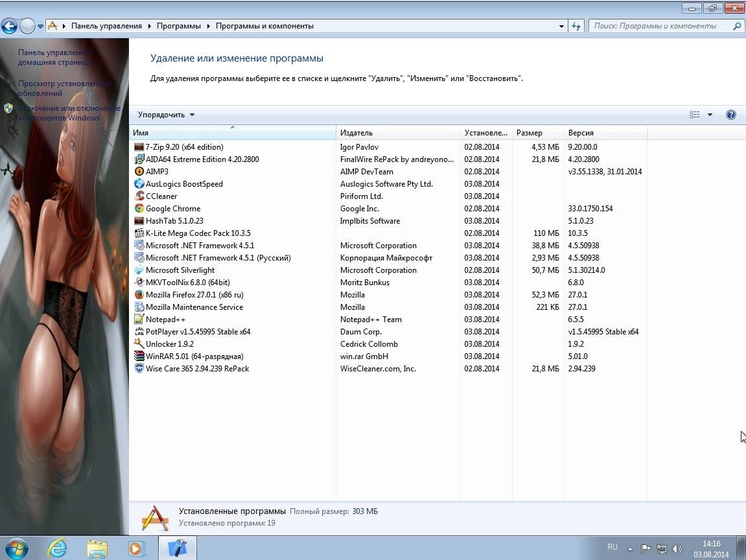The width and height of the screenshot is (746, 560).
Task: Click Программы breadcrumb in address bar
Action: pos(179,26)
